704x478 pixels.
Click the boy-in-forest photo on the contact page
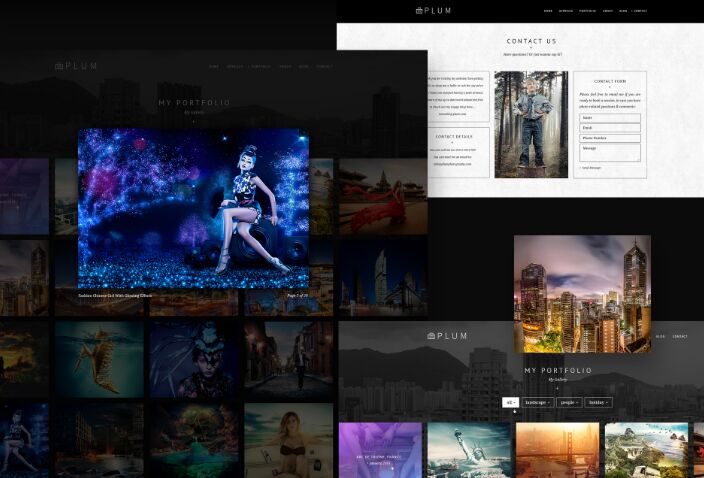[x=531, y=124]
